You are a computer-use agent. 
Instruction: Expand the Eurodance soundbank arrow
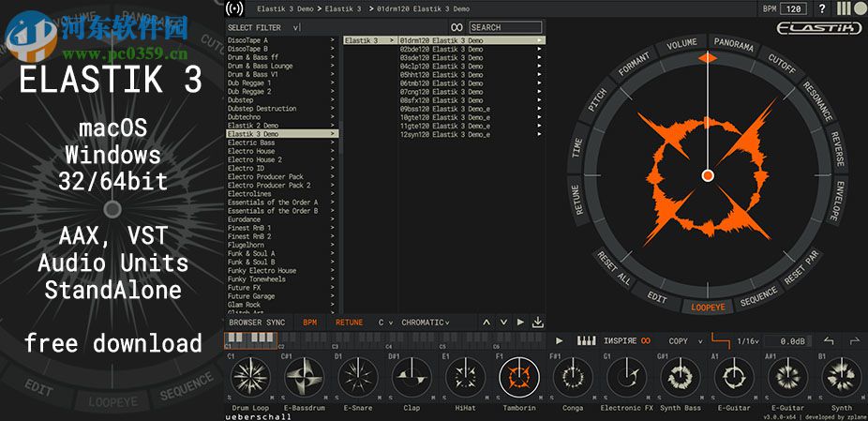pyautogui.click(x=333, y=219)
